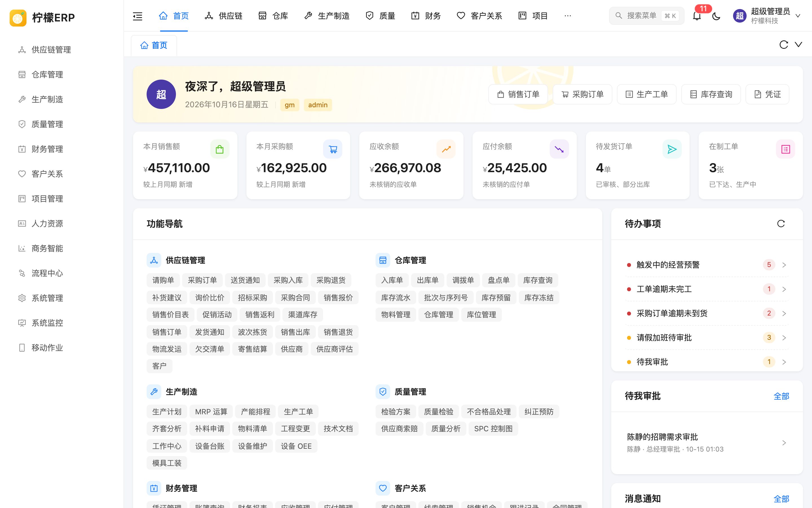This screenshot has width=812, height=508.
Task: Expand 请假加班待审批 to-do row arrow
Action: tap(784, 338)
